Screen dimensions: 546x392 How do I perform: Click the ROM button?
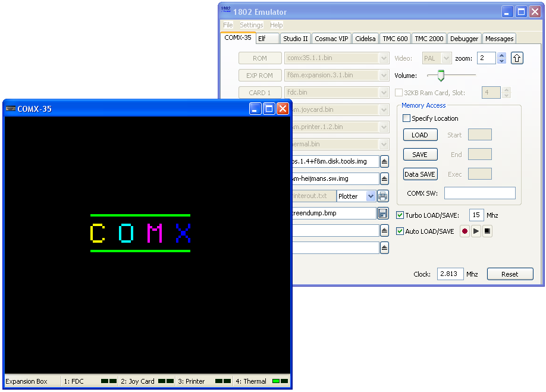coord(260,58)
